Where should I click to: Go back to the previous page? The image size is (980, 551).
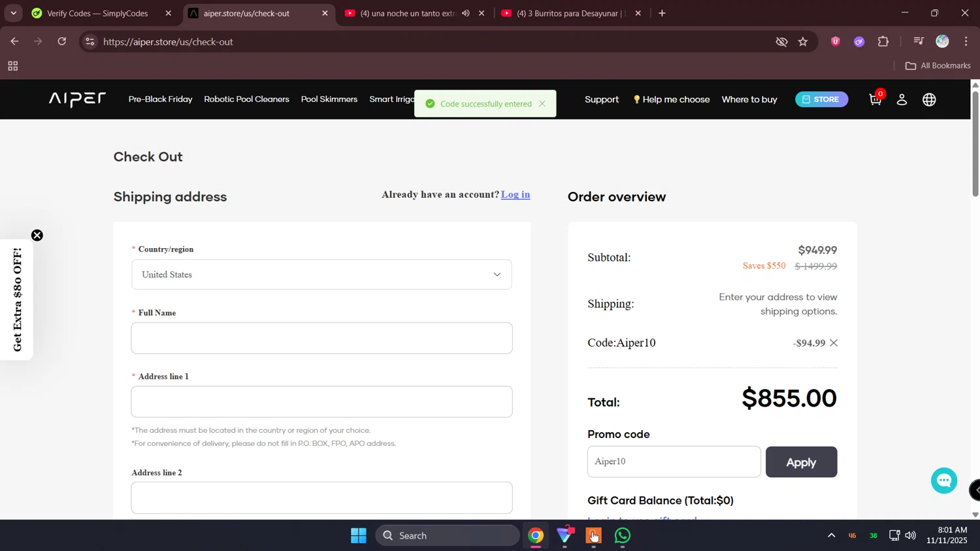point(14,42)
